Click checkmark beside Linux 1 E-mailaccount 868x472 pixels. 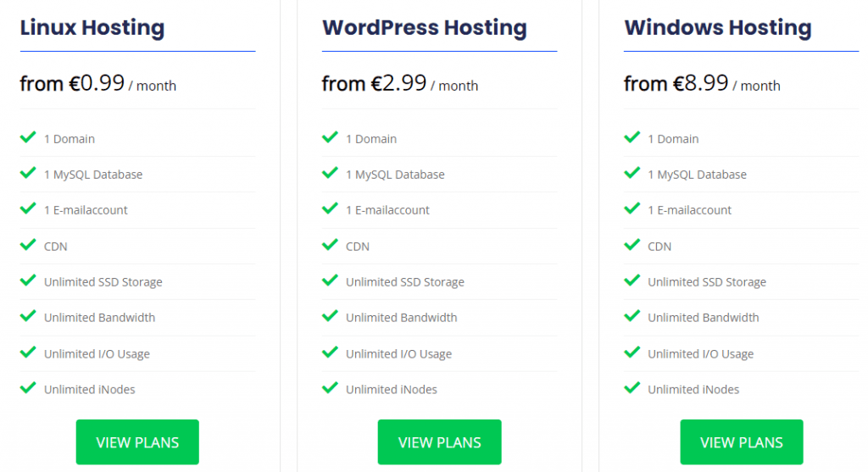[28, 208]
